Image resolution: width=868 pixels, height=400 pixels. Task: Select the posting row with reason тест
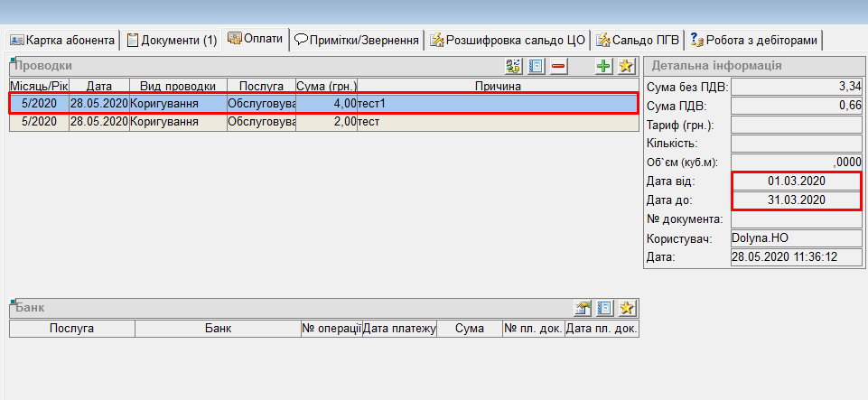point(361,121)
